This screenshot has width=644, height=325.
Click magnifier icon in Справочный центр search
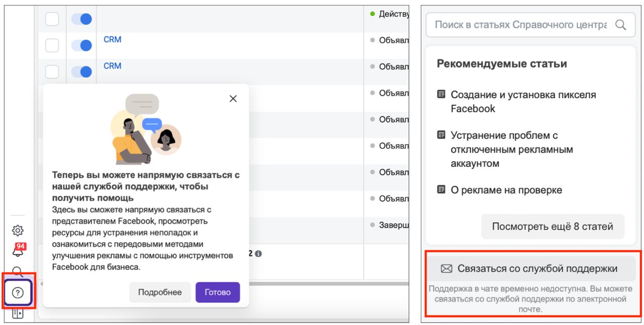pos(620,25)
